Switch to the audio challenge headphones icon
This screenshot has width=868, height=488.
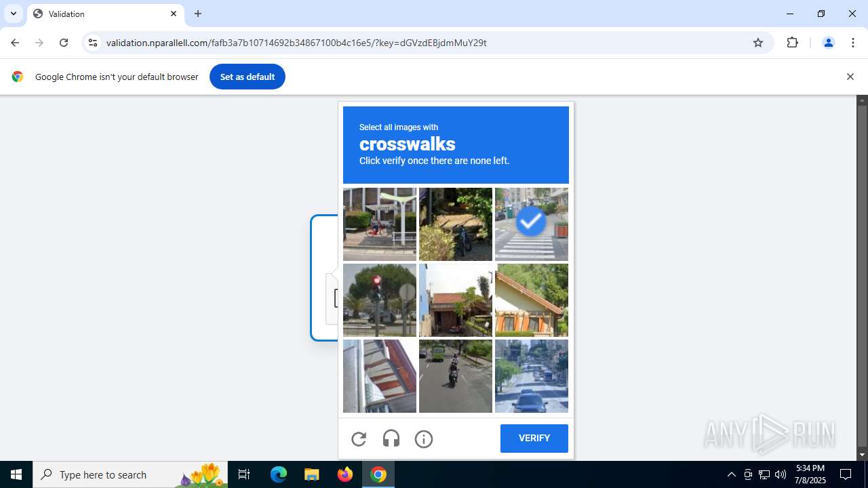pos(391,439)
